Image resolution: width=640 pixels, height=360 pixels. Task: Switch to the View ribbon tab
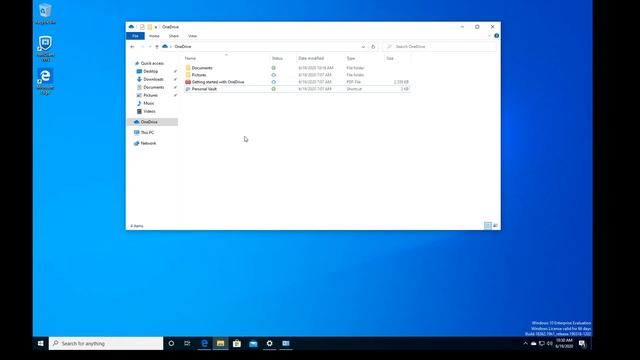tap(192, 36)
